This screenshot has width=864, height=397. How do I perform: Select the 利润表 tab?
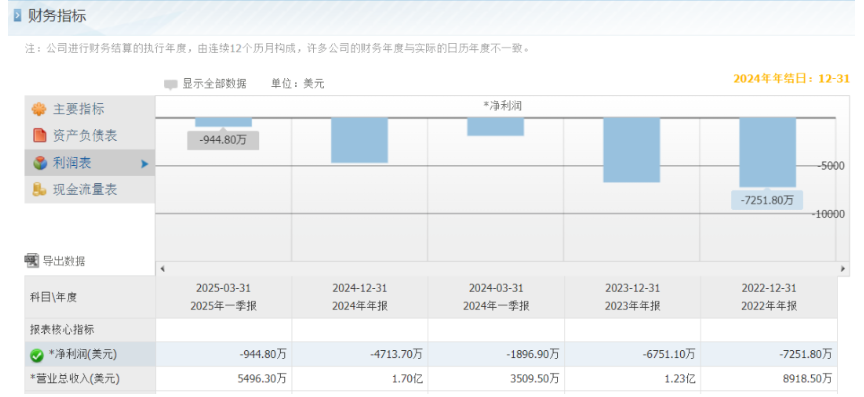click(x=90, y=163)
